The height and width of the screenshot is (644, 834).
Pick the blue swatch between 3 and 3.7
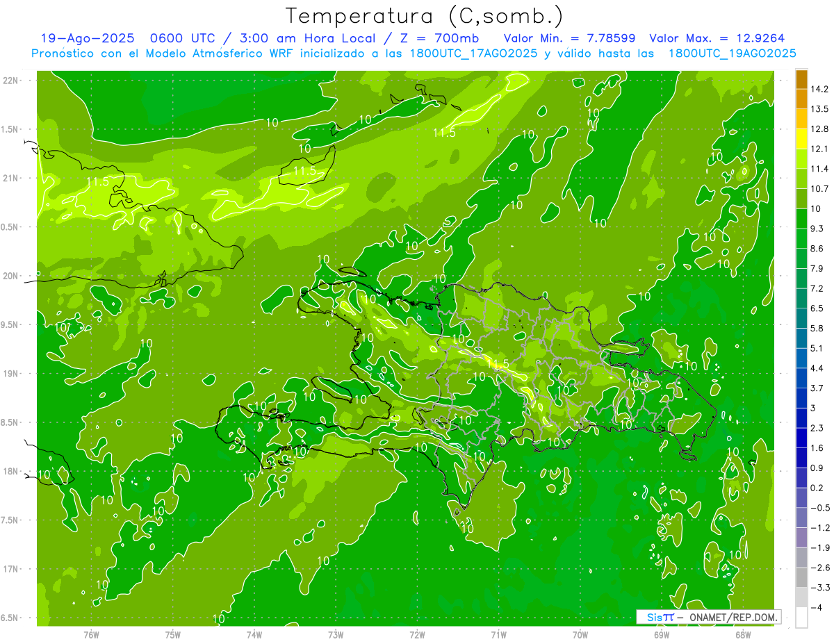801,398
